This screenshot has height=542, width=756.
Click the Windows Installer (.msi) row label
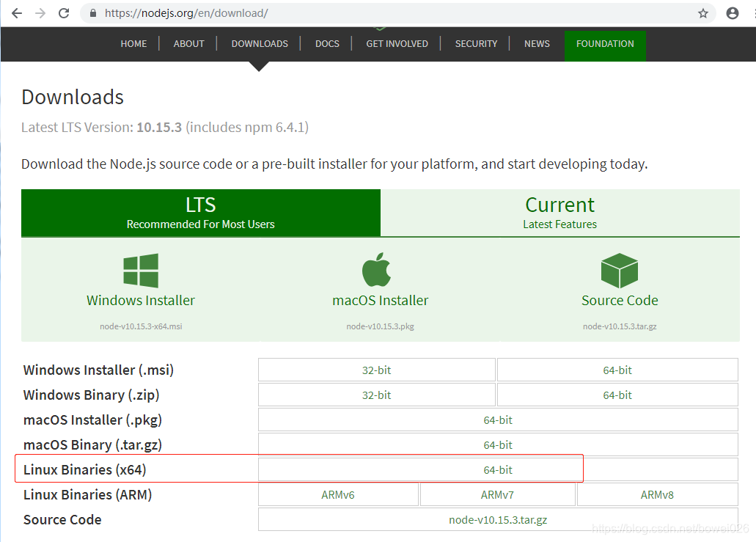(98, 370)
